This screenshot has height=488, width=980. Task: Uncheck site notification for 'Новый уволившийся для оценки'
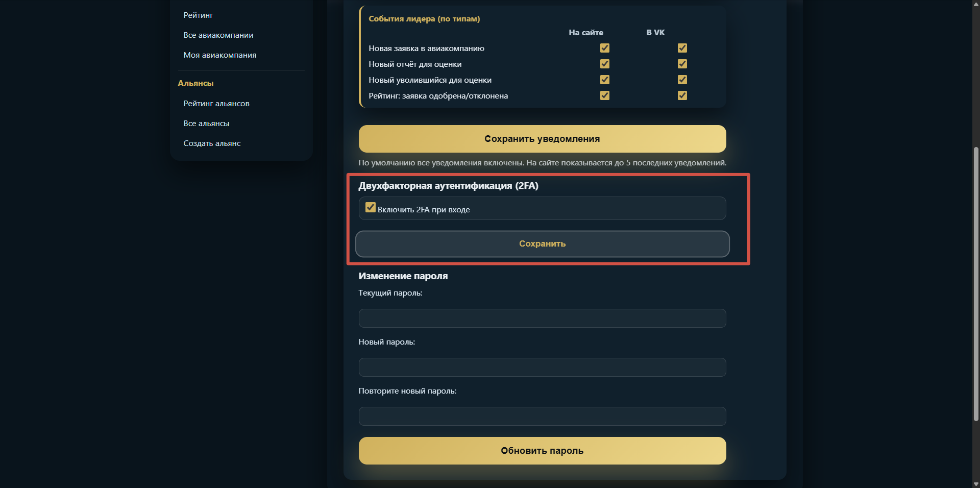605,80
